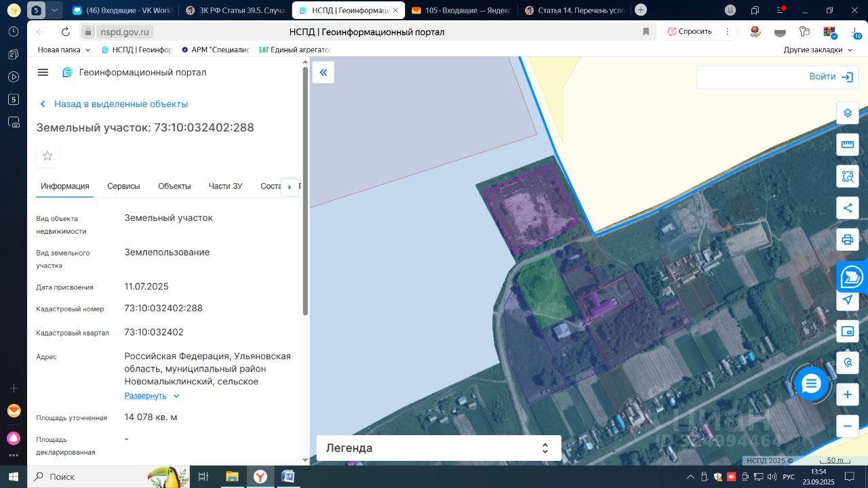Switch to ЗК РФ Статья 39.5 tab
This screenshot has width=868, height=488.
click(235, 10)
